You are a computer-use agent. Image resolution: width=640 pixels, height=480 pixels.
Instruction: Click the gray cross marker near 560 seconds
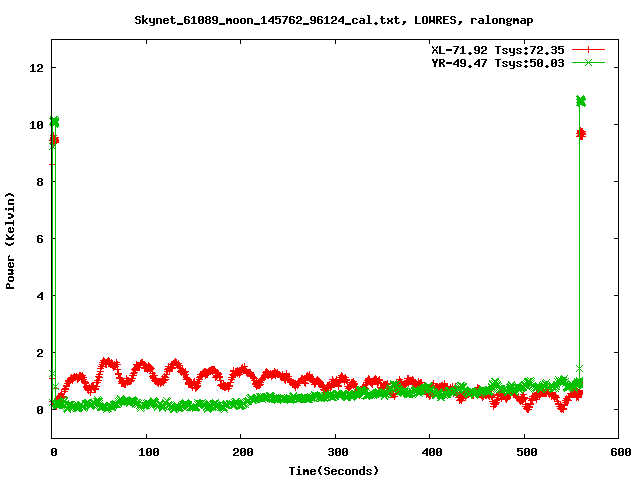tap(579, 368)
